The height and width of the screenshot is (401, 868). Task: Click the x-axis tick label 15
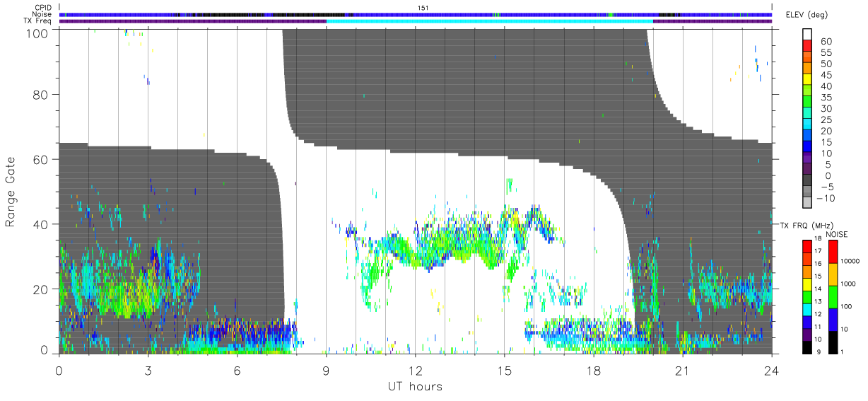click(x=504, y=370)
